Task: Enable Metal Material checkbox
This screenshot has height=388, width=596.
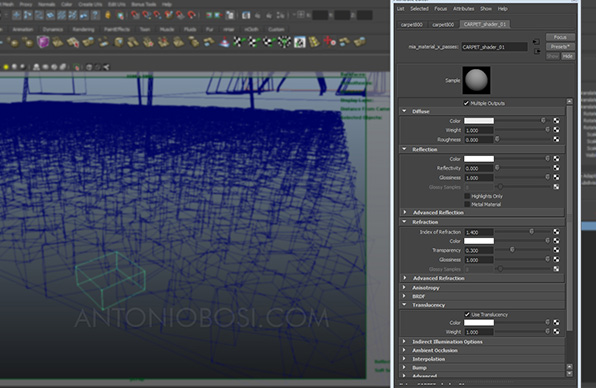Action: (x=467, y=204)
